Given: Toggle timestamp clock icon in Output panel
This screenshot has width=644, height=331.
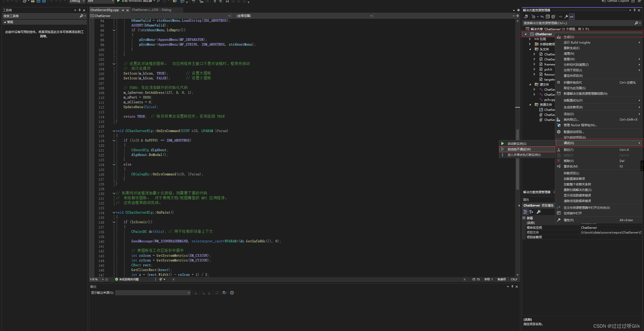Looking at the screenshot, I should tap(232, 293).
